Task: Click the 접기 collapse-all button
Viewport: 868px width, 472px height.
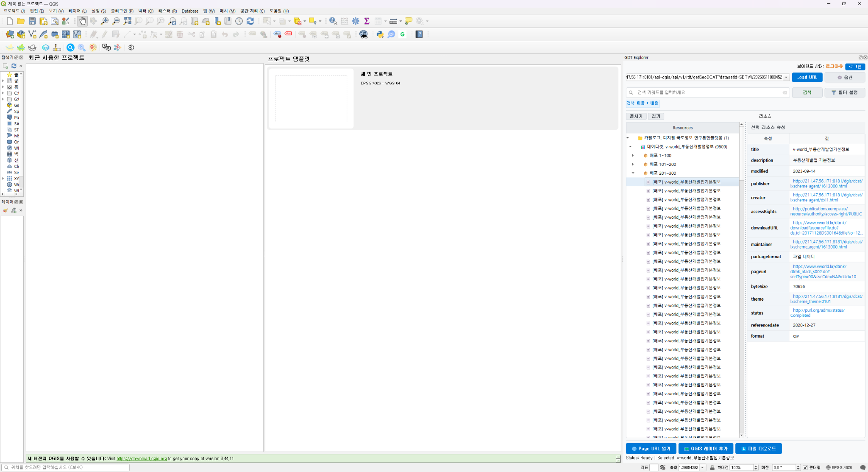Action: coord(656,116)
